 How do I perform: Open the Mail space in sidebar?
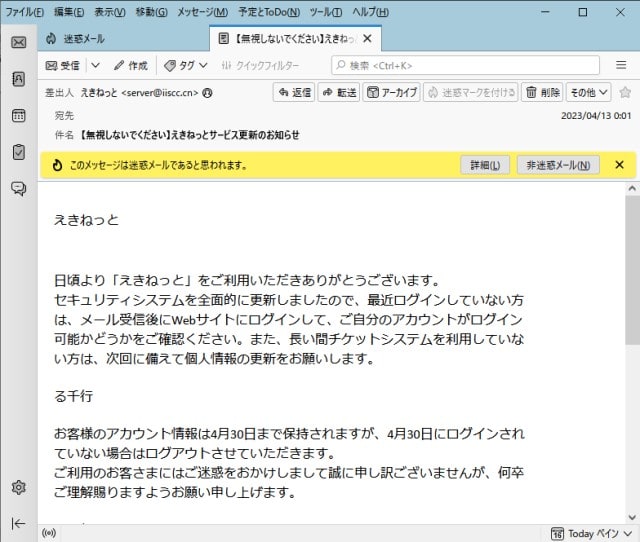point(19,42)
